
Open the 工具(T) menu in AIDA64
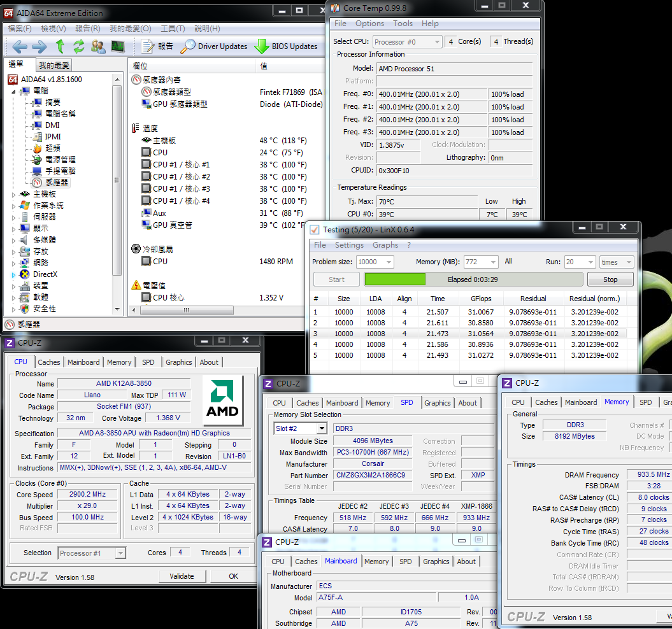(x=173, y=29)
